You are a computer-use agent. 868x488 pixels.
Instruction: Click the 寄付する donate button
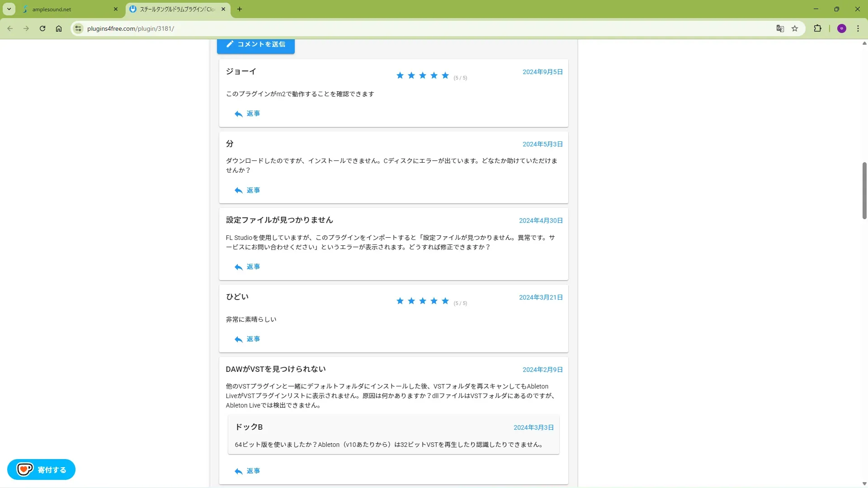pos(41,469)
